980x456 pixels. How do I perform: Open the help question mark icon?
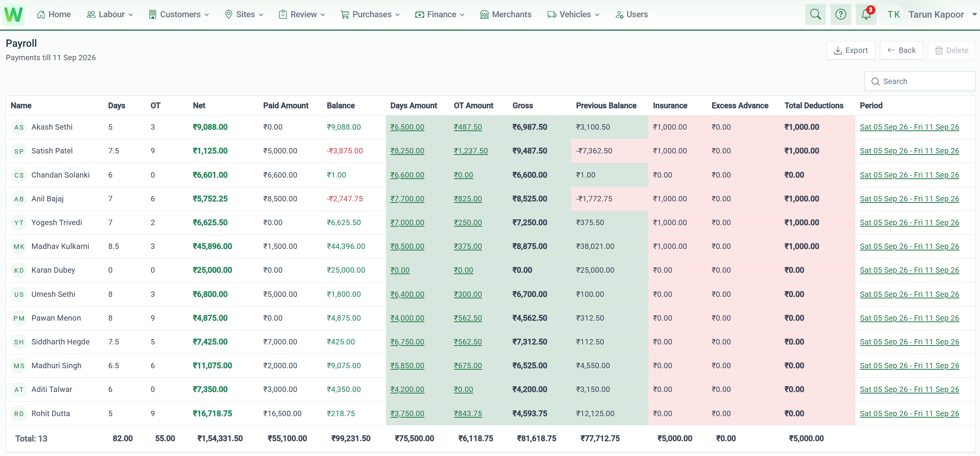click(840, 15)
